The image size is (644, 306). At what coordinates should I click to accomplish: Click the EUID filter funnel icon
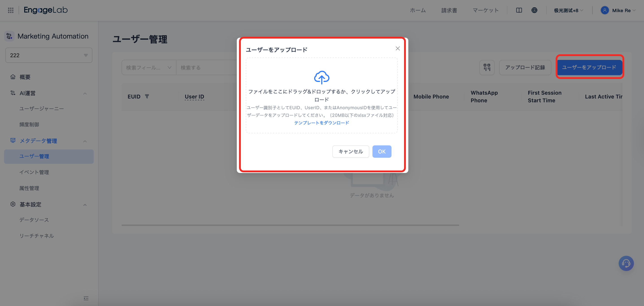[148, 96]
